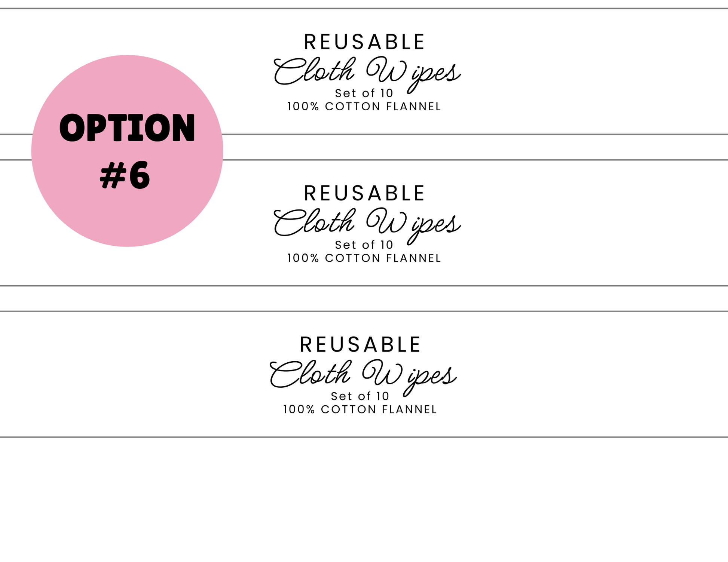Click the second REUSABLE heading
This screenshot has width=728, height=562.
(364, 193)
